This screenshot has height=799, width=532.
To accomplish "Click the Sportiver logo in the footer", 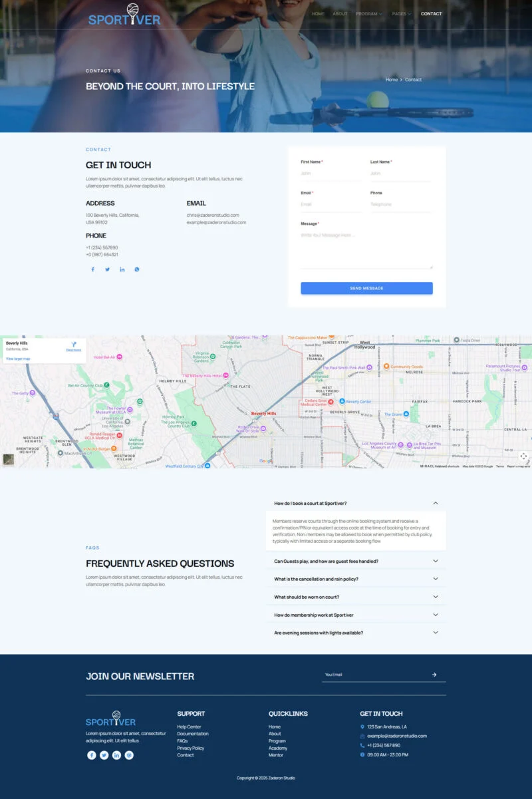I will point(110,719).
